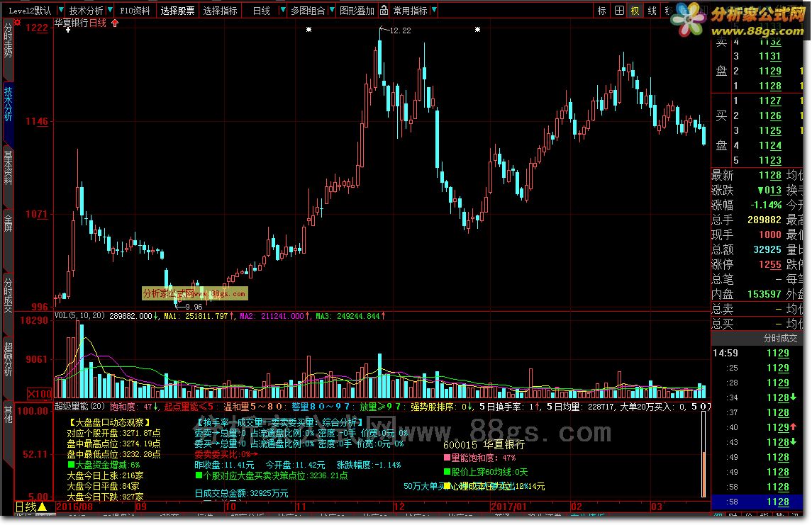Open the 常用指标 menu button
This screenshot has height=525, width=812.
point(410,11)
